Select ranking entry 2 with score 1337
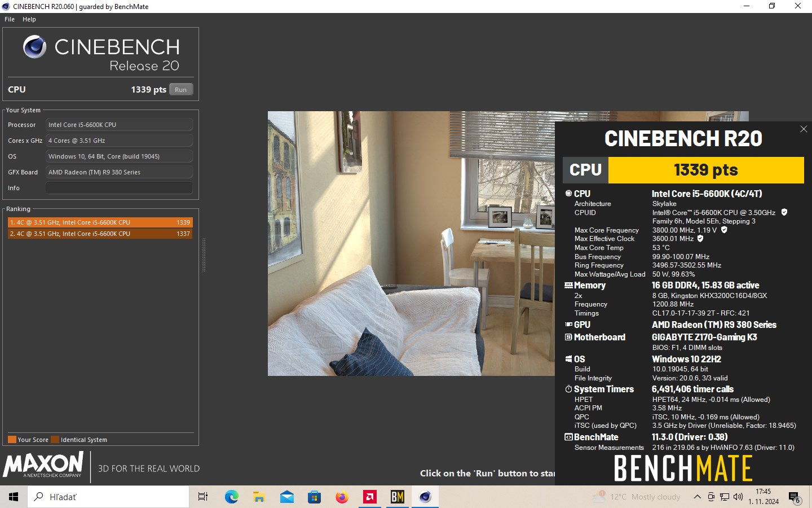The width and height of the screenshot is (812, 508). point(100,234)
